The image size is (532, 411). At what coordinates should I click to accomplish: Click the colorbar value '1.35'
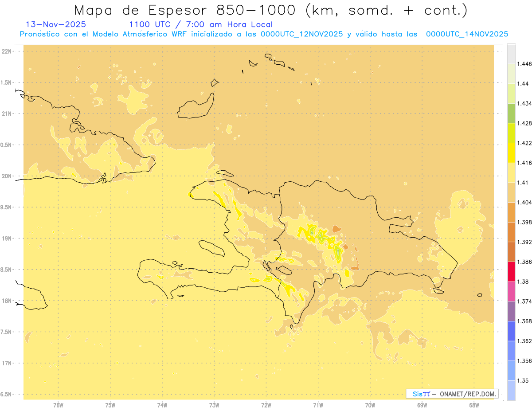coord(523,380)
